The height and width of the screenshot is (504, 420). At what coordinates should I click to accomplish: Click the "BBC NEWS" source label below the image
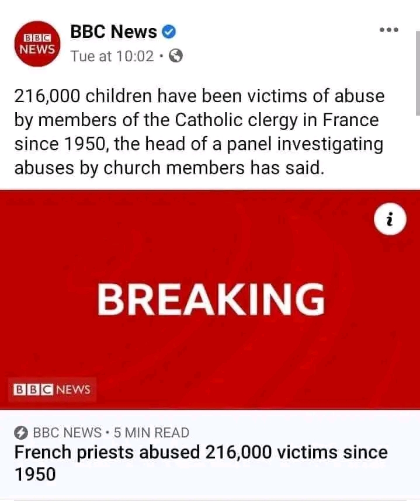[67, 433]
